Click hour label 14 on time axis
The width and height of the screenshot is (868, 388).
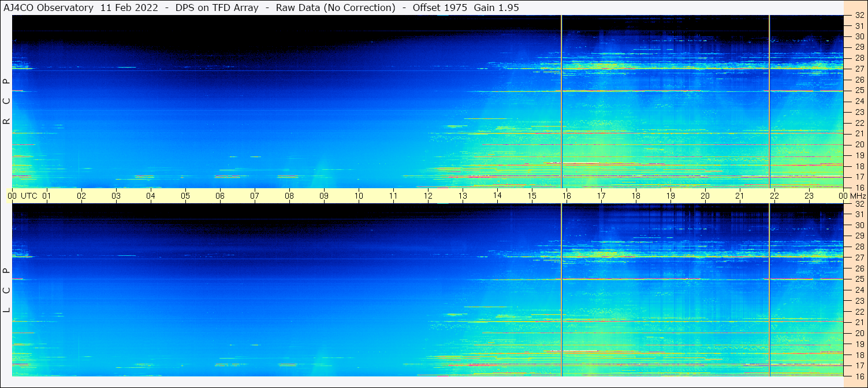coord(497,196)
